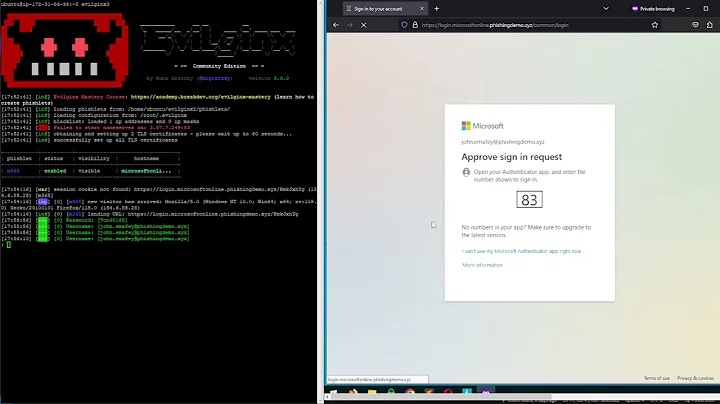
Task: Expand the list all tabs chevron
Action: tap(606, 9)
